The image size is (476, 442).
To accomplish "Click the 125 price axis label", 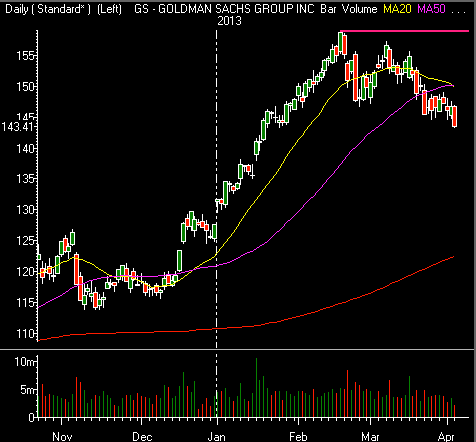I will coord(25,240).
